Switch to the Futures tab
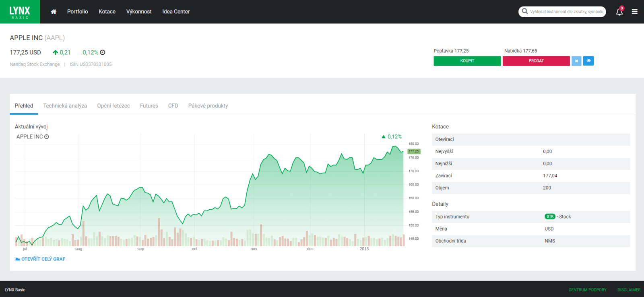The width and height of the screenshot is (644, 297). (x=149, y=106)
